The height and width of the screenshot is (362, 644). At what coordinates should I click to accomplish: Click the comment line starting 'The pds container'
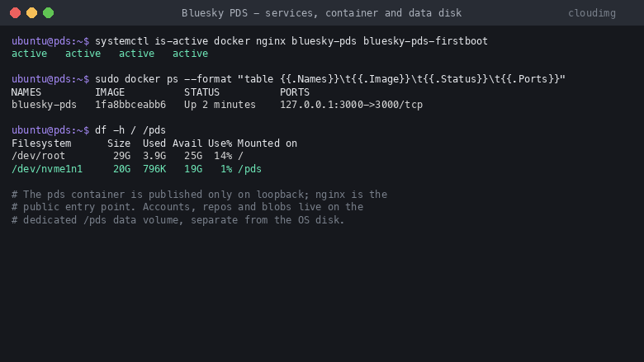199,195
